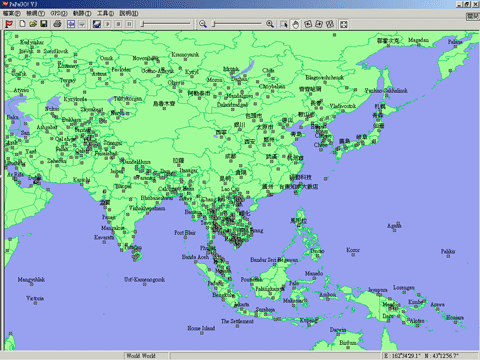Open the sixth menu (Help)
The height and width of the screenshot is (360, 480).
tap(129, 13)
